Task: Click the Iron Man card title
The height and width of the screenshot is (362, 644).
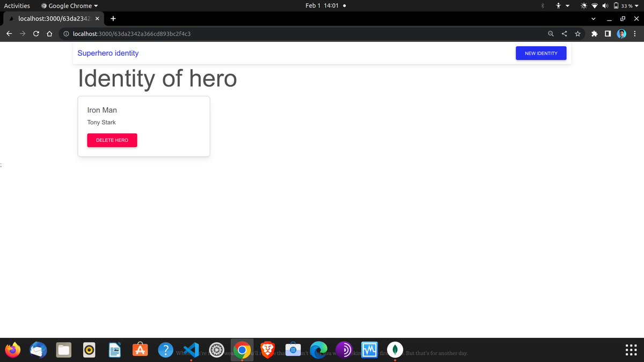Action: [102, 110]
